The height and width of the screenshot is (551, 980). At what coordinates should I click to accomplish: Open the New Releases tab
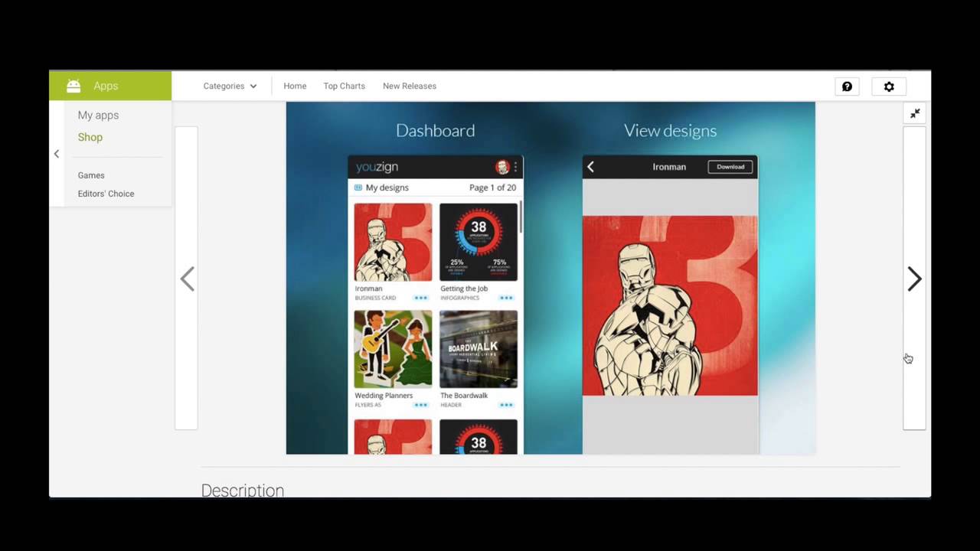[410, 86]
